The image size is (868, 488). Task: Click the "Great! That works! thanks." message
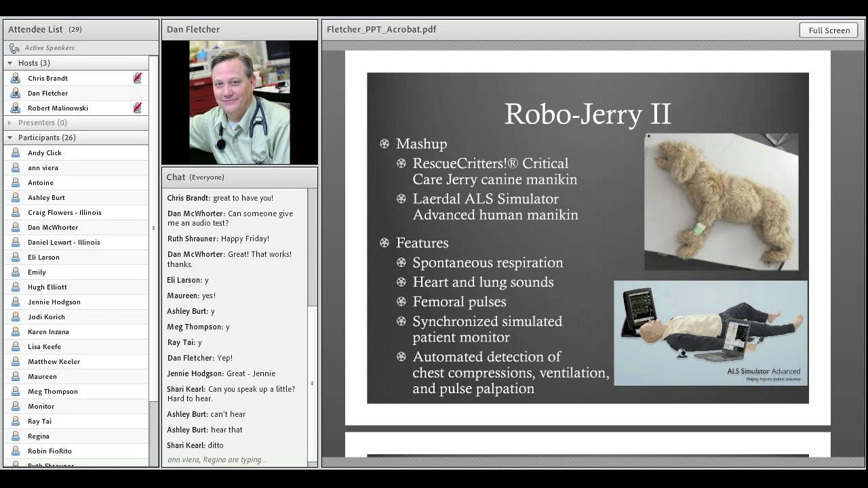click(x=230, y=259)
